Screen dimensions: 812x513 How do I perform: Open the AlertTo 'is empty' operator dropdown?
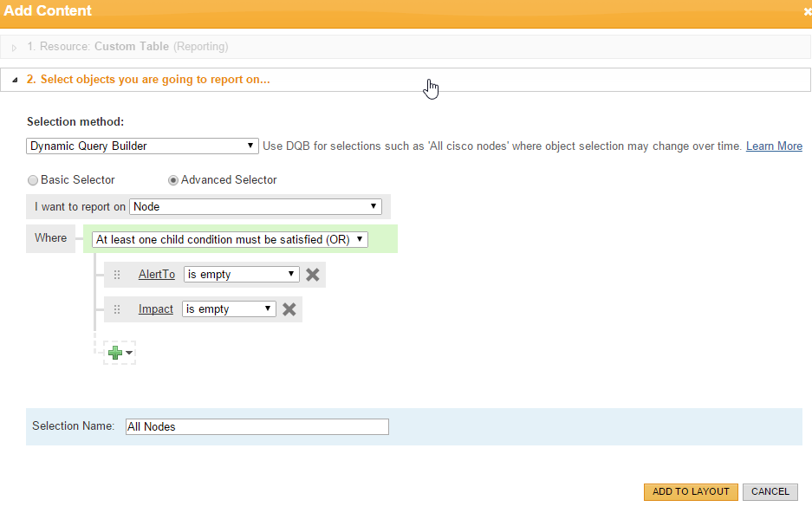pos(241,275)
